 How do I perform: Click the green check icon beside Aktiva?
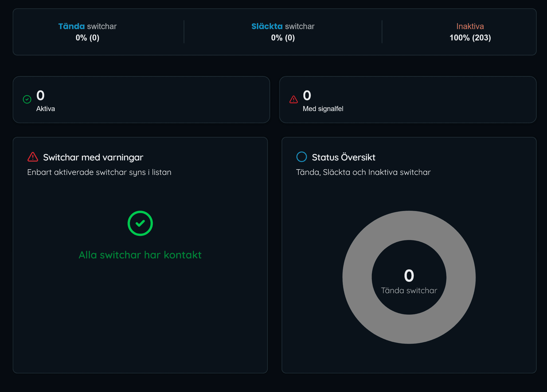tap(27, 100)
